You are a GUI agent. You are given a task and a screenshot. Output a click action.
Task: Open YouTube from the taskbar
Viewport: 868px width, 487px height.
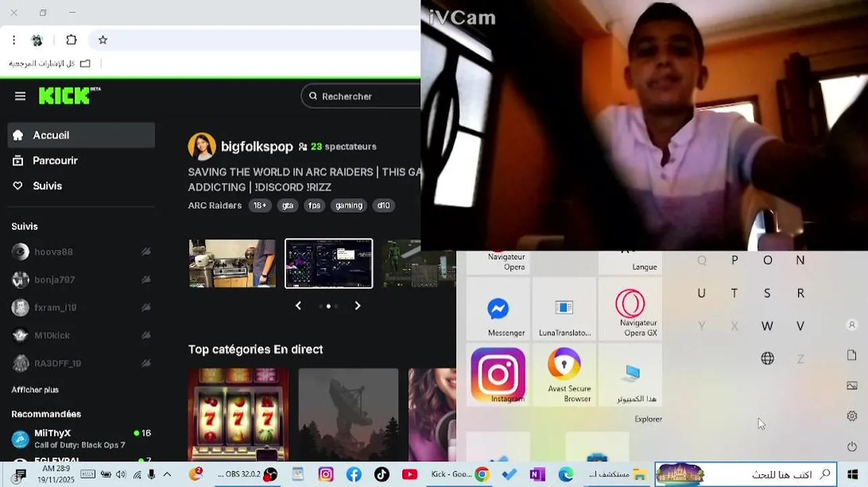pyautogui.click(x=410, y=475)
